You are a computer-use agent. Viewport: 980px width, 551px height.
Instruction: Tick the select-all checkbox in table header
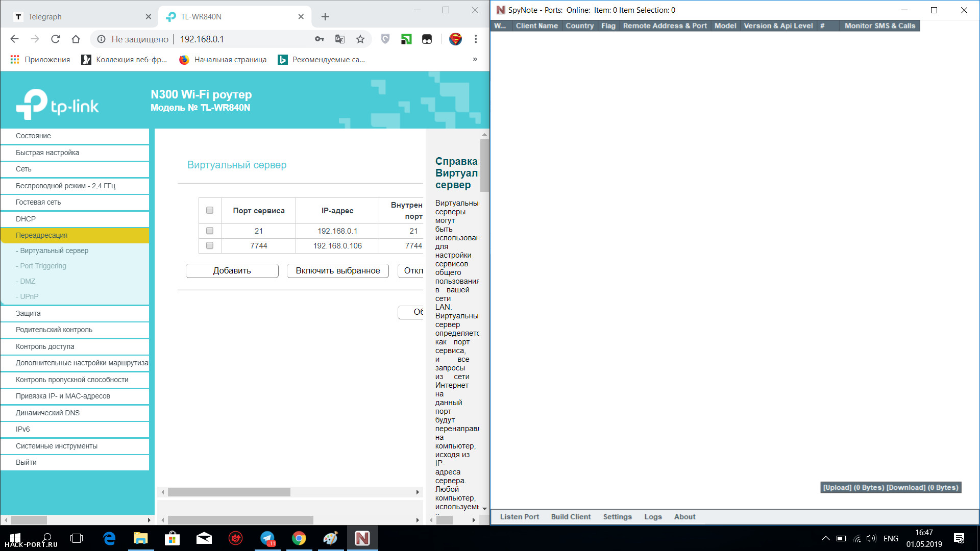pos(210,210)
